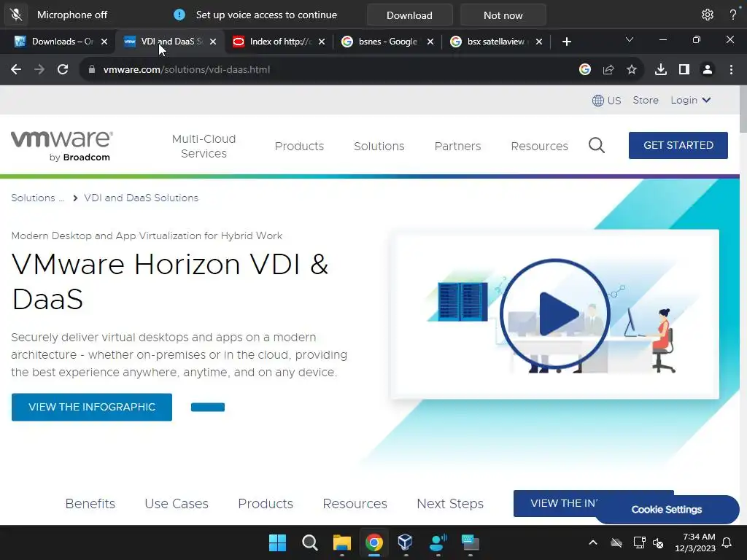
Task: Close the bsx satellaview tab
Action: tap(539, 42)
